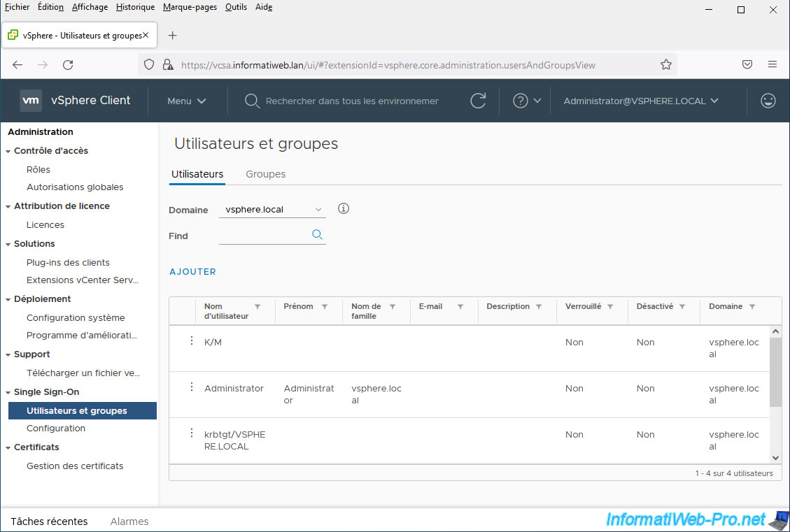Click the users table scrollbar down arrow

coord(775,457)
